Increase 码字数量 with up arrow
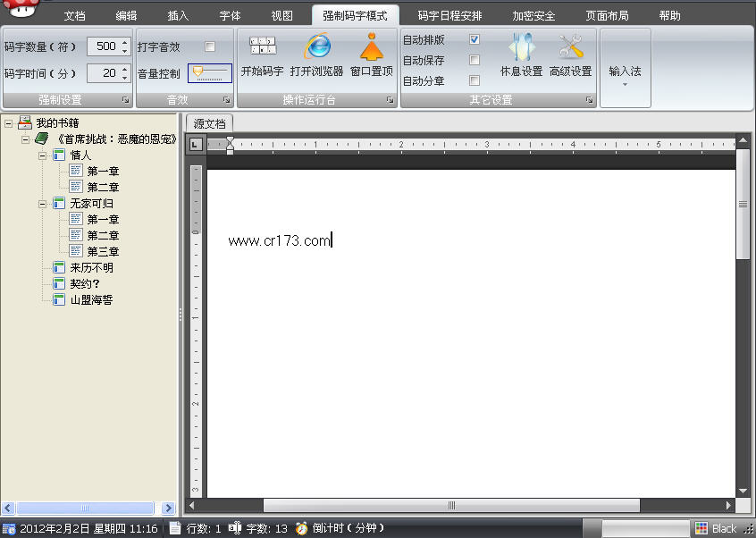756x538 pixels. [125, 42]
